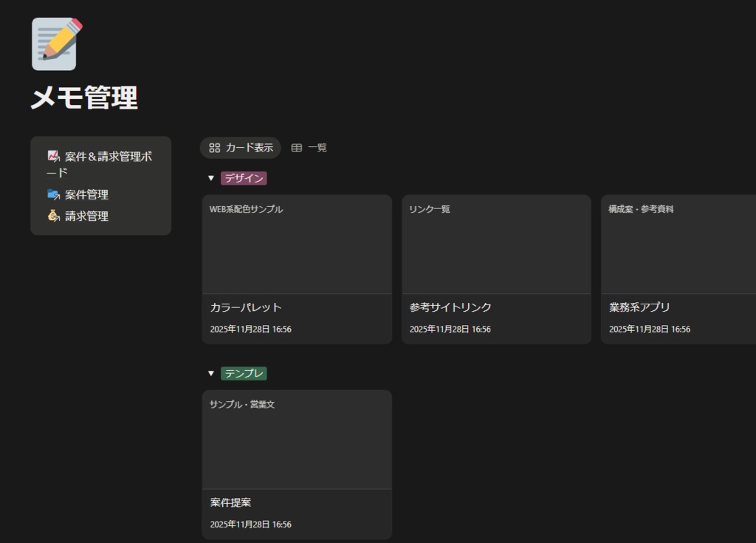The width and height of the screenshot is (756, 543).
Task: Click the table icon beside 一覧
Action: coord(298,148)
